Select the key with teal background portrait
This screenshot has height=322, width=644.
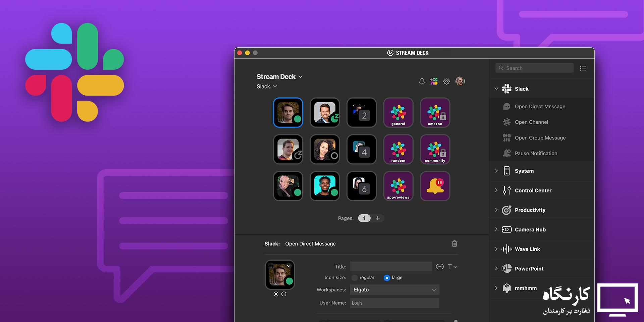325,186
